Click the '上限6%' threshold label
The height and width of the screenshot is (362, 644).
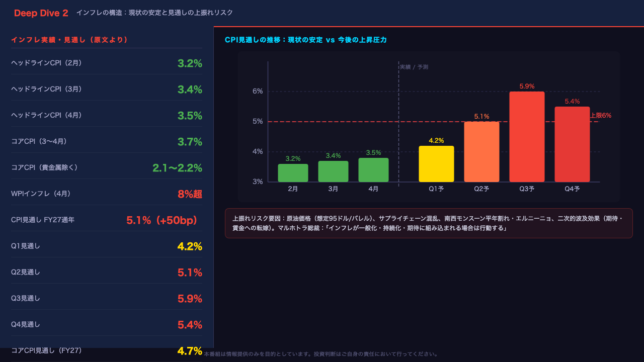(x=601, y=115)
